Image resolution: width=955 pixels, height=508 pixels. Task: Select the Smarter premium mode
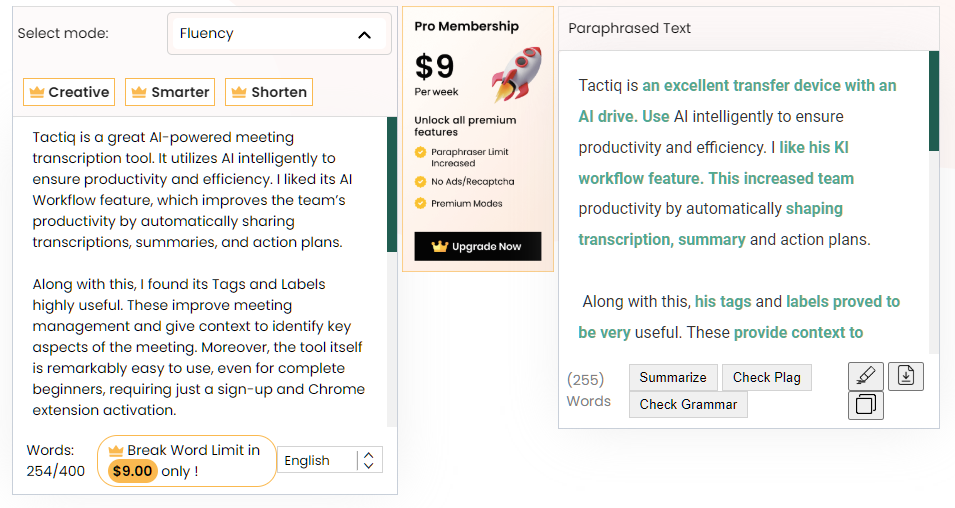click(170, 92)
